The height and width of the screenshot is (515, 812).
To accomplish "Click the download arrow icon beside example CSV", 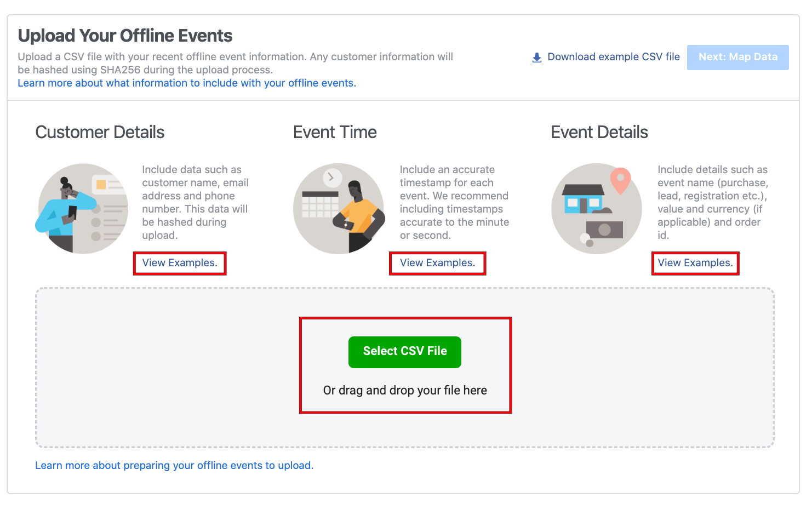I will (x=536, y=56).
